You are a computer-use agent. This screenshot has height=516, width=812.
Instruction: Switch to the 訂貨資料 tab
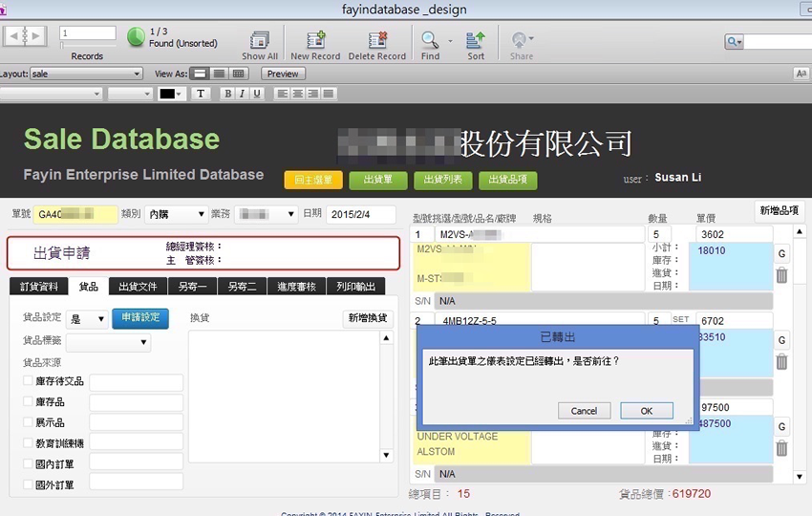(39, 286)
